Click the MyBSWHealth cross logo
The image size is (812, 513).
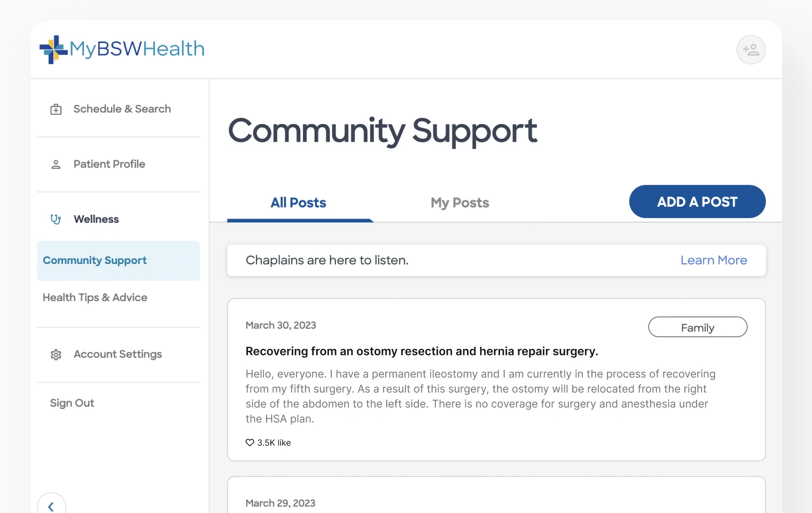tap(53, 49)
